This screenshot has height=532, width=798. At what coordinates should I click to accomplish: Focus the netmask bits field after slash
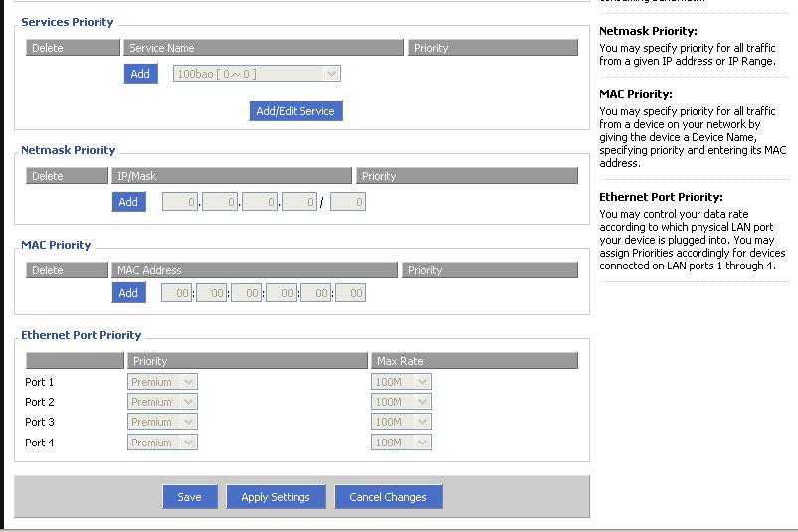pos(348,202)
